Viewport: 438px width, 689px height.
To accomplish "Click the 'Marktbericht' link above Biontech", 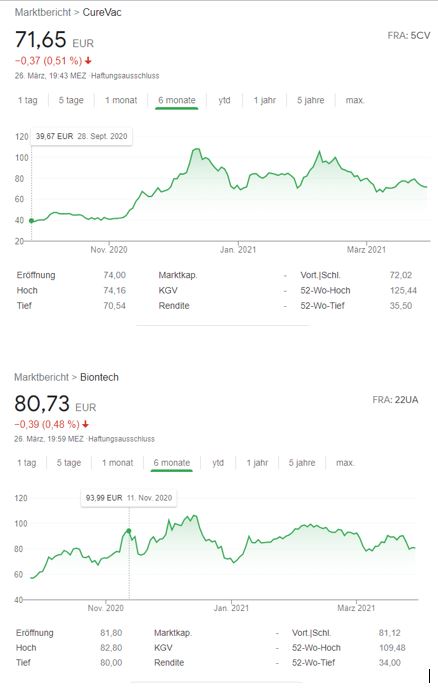I will click(x=42, y=377).
